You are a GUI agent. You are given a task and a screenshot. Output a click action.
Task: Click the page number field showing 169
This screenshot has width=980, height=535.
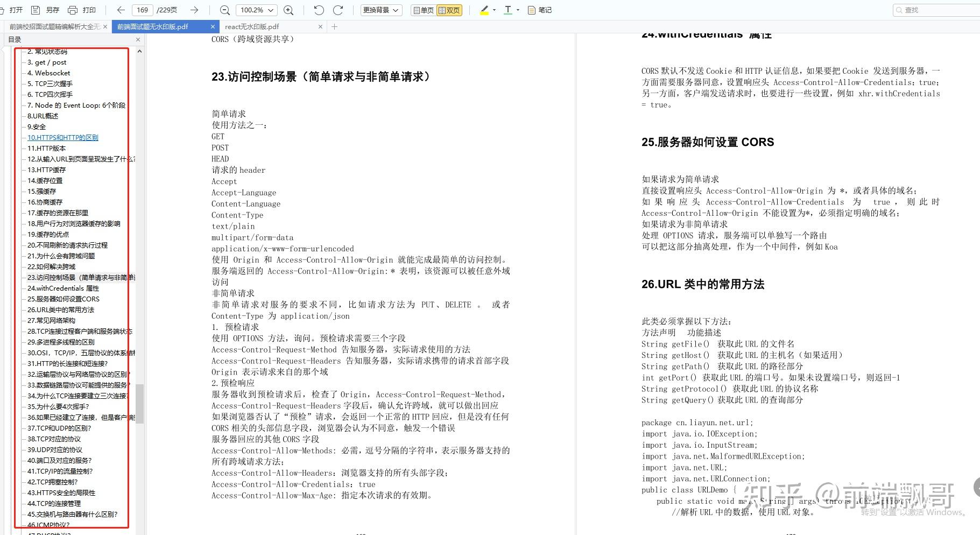(x=143, y=10)
